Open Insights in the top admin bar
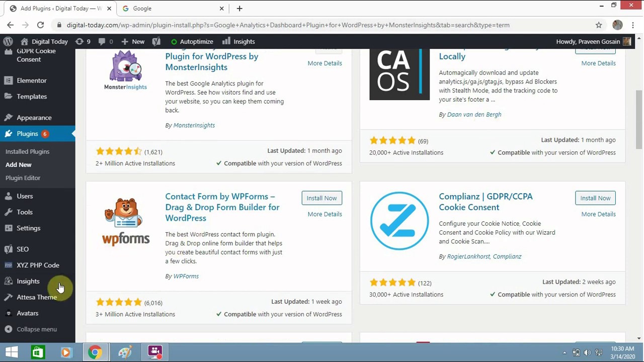This screenshot has width=644, height=362. click(x=239, y=41)
